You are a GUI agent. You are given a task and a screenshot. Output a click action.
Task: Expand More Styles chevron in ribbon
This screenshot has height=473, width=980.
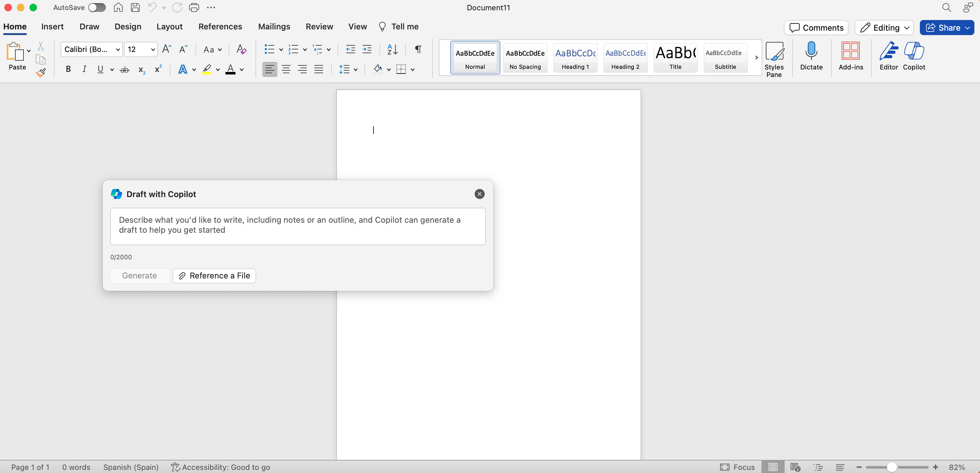(x=756, y=56)
